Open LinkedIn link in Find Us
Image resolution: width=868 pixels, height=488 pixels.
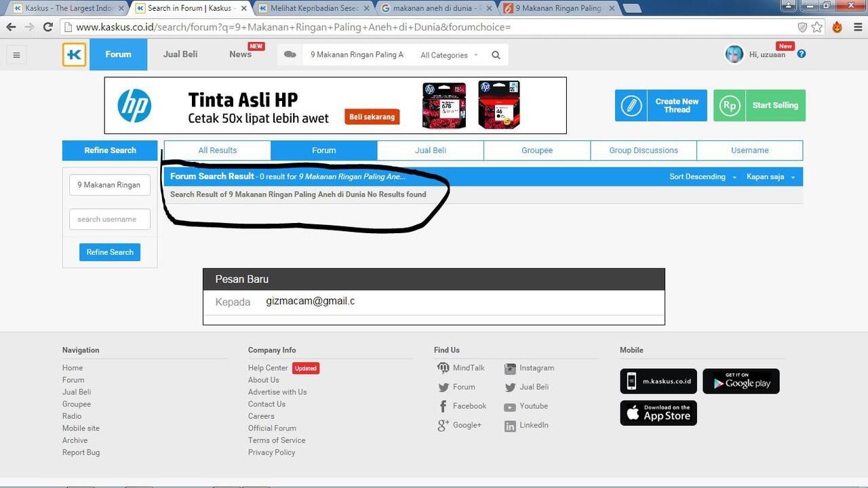tap(526, 425)
